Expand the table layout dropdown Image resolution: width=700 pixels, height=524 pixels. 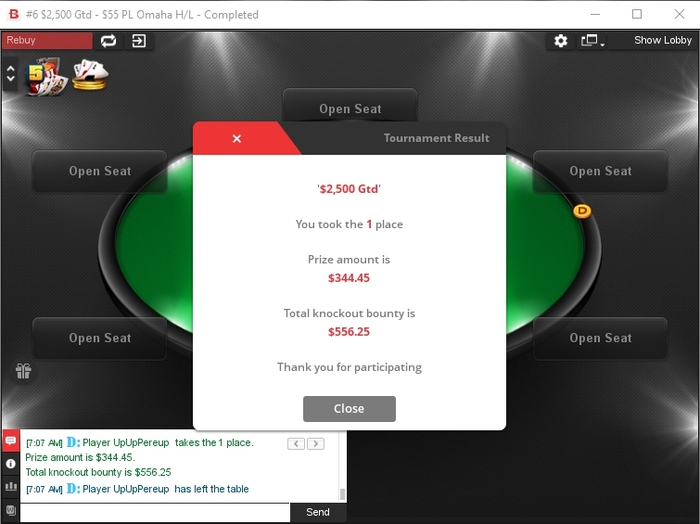click(592, 41)
